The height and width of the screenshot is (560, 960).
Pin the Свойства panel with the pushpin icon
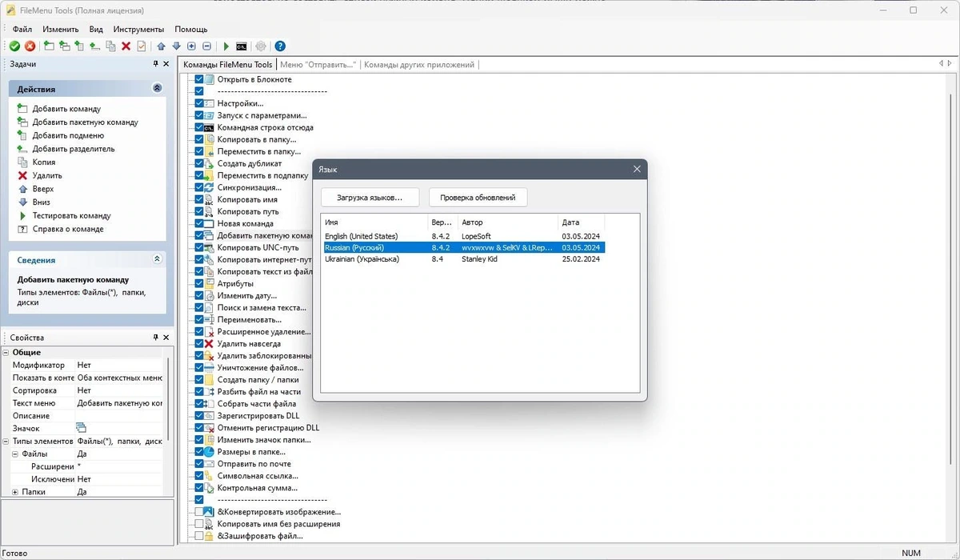coord(156,338)
